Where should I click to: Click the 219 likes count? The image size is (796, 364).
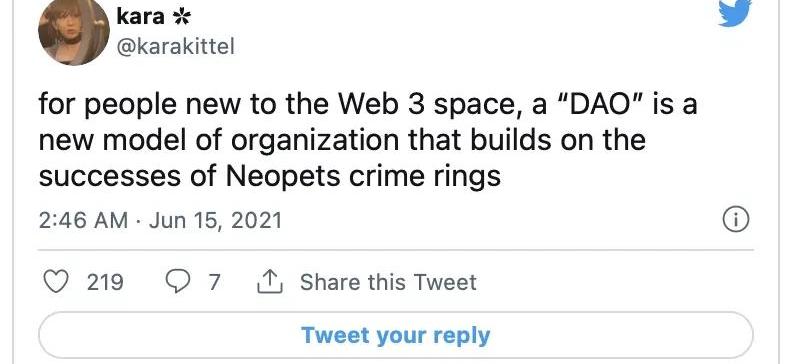pos(105,283)
